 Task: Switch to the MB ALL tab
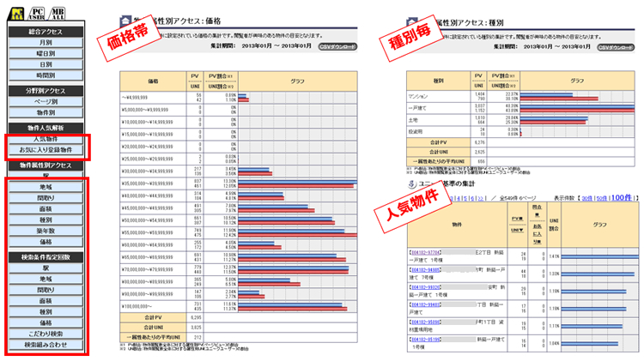tap(58, 14)
